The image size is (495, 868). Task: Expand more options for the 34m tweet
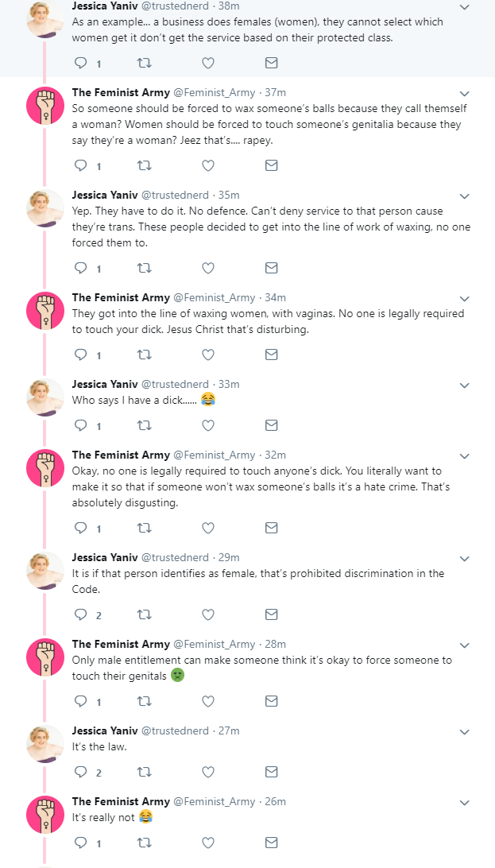[x=465, y=298]
